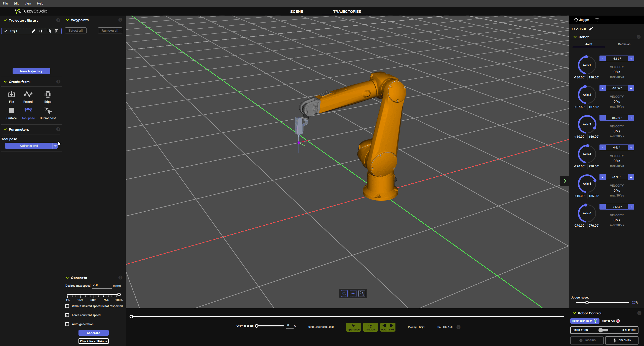Open the Cartesian jogger tab
This screenshot has height=346, width=644.
point(624,44)
